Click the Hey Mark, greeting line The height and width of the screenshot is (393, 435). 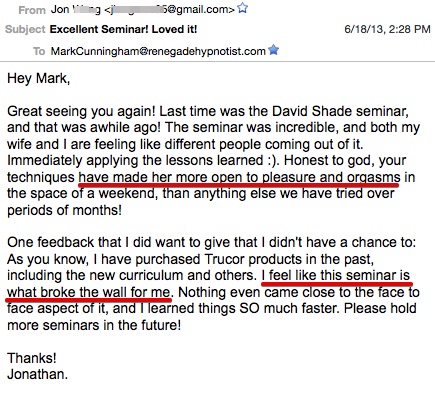(39, 79)
